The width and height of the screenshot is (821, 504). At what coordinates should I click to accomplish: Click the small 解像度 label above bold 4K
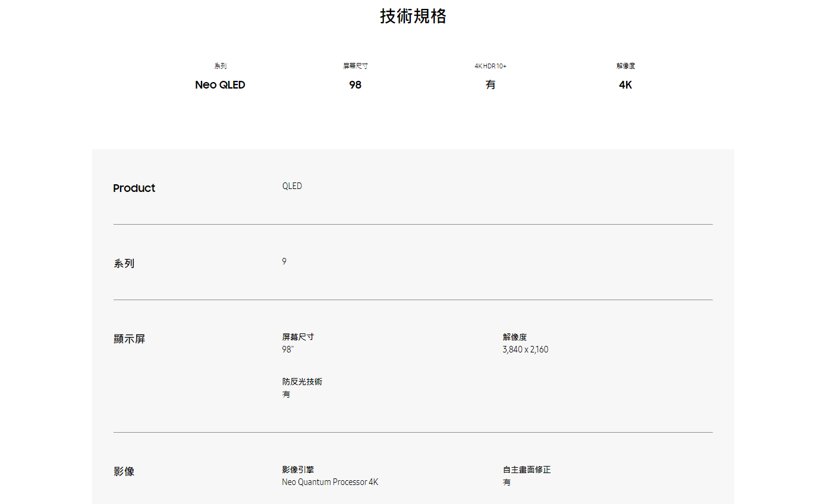(625, 66)
